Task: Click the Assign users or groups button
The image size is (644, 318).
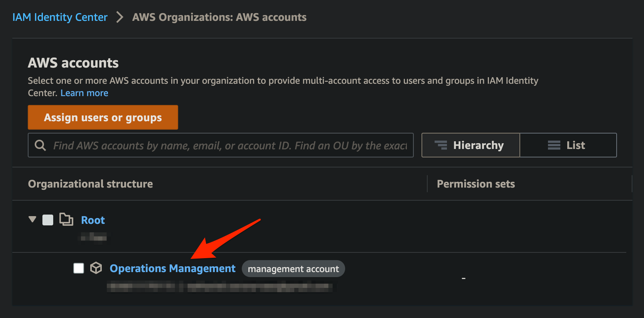Action: [103, 117]
